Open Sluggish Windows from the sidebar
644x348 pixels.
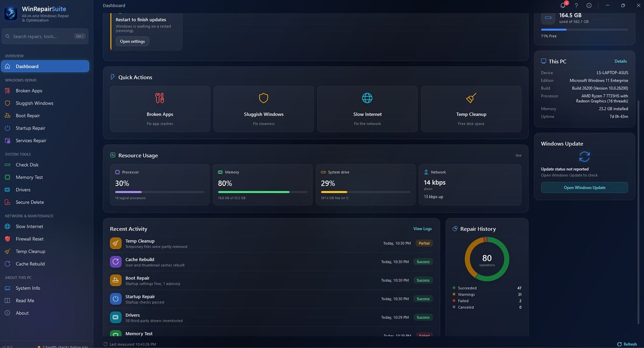tap(45, 103)
